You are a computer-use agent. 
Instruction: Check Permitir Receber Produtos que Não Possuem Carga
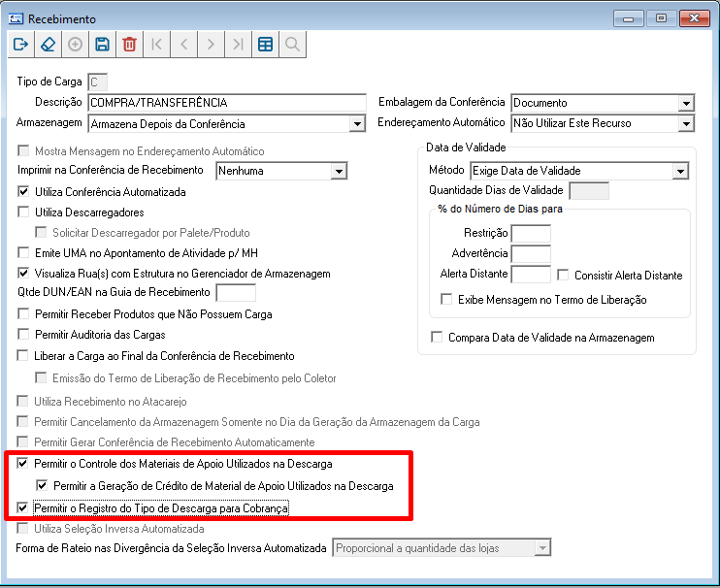[x=23, y=313]
